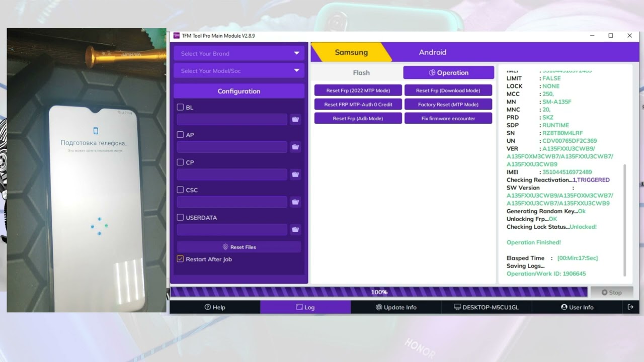Click Reset FRP MTP-Auth 0 Credit
This screenshot has height=362, width=644.
coord(358,105)
